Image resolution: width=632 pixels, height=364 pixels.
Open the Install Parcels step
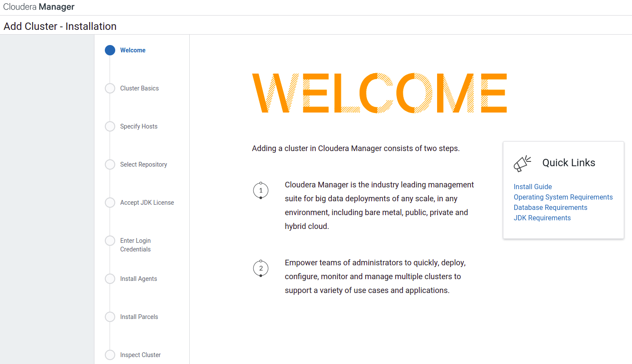coord(139,317)
